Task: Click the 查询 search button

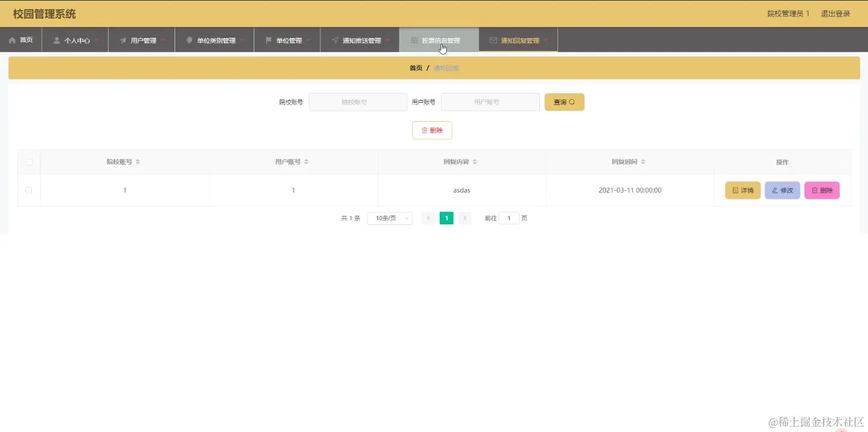Action: pos(564,102)
